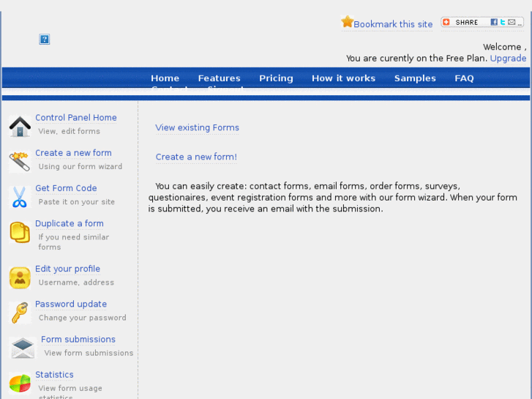The width and height of the screenshot is (532, 399).
Task: Click the "View, edit forms" description text
Action: (70, 132)
